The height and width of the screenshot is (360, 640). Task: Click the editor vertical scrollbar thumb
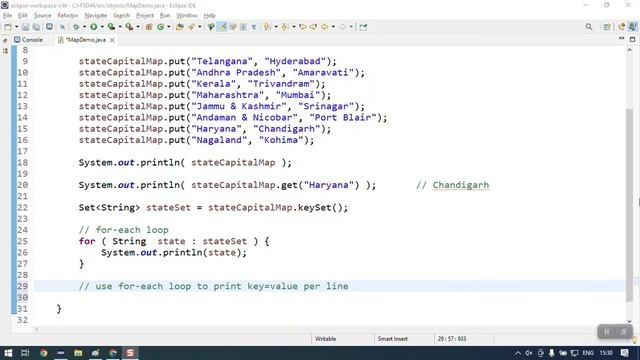629,205
